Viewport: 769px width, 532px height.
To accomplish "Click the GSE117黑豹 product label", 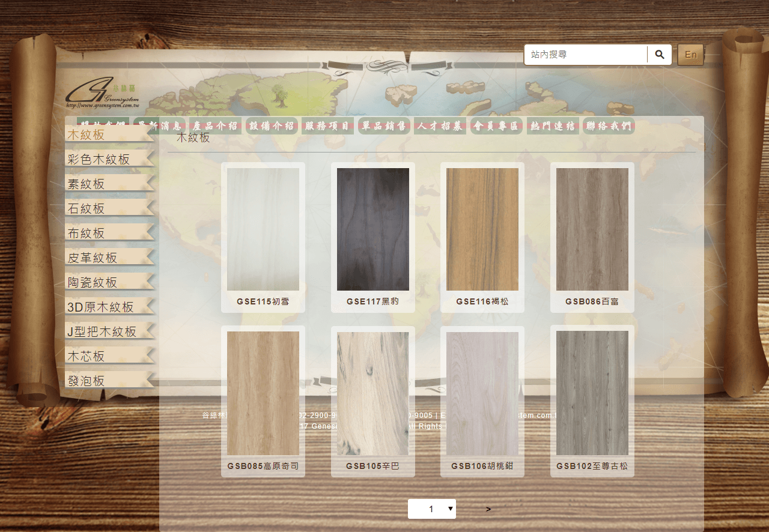I will tap(373, 301).
